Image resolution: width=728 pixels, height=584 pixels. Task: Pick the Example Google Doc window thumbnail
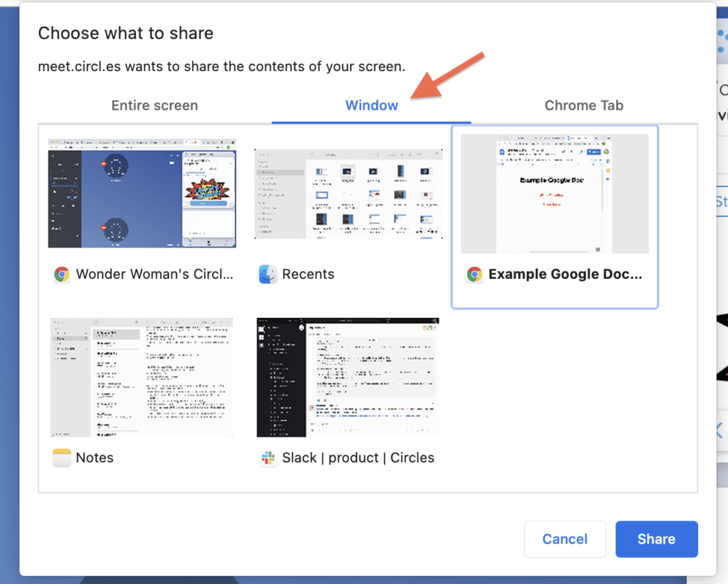click(555, 193)
